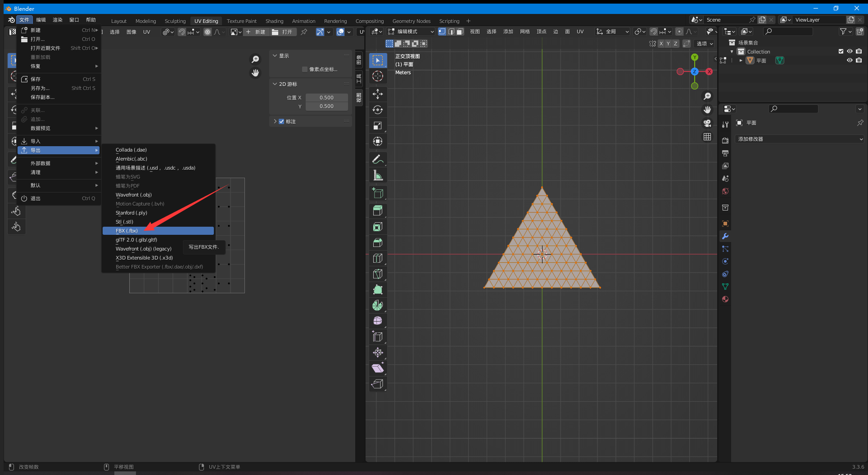Edit the 2D cursor 位置 X field
Viewport: 868px width, 475px height.
pos(326,98)
